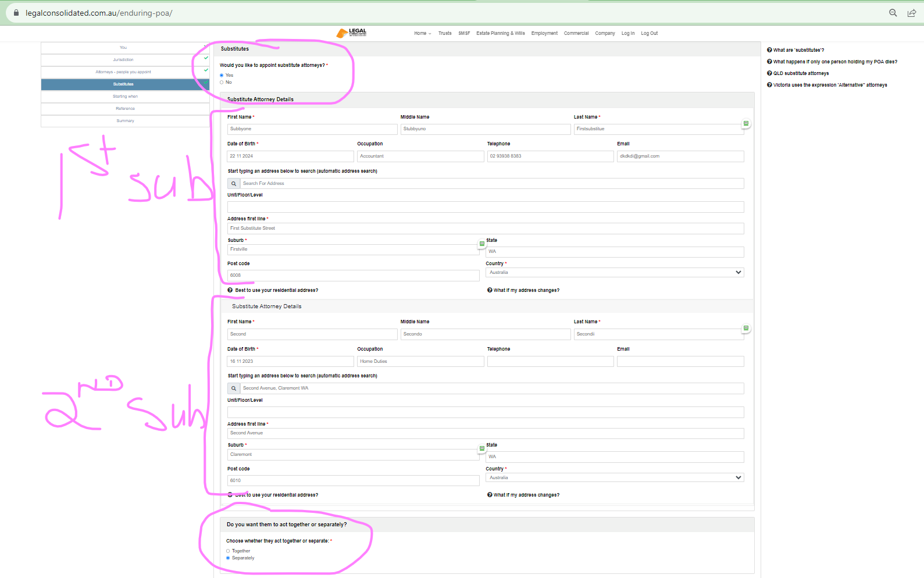Click the Stubbyuno middle name field
924x578 pixels.
click(x=486, y=129)
